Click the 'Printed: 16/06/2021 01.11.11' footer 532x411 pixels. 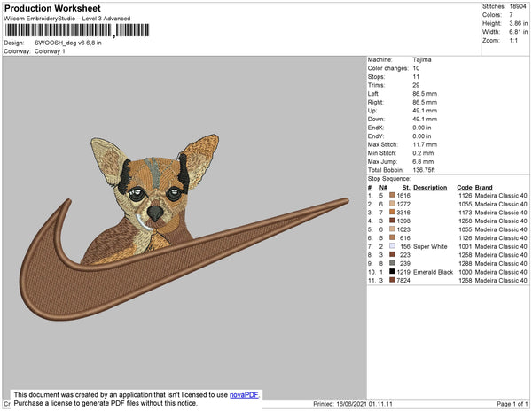[353, 404]
